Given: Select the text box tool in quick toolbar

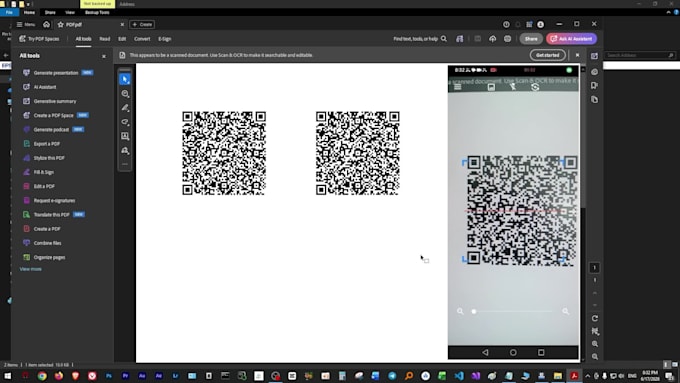Looking at the screenshot, I should pyautogui.click(x=125, y=136).
